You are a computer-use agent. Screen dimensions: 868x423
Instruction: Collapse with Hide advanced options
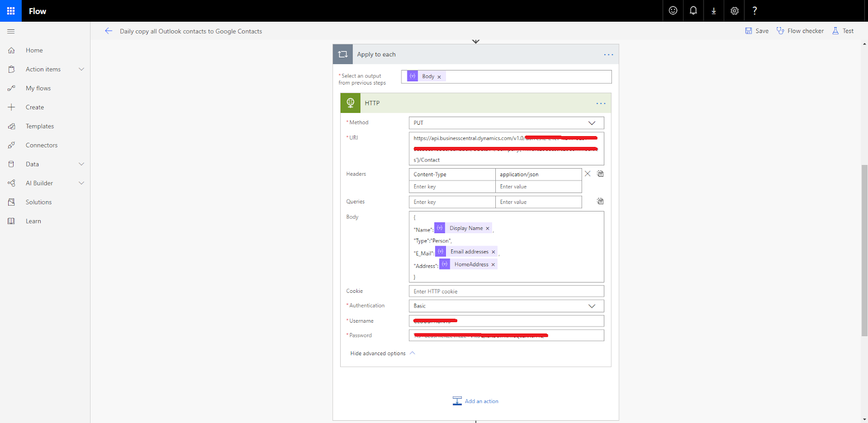pyautogui.click(x=382, y=354)
